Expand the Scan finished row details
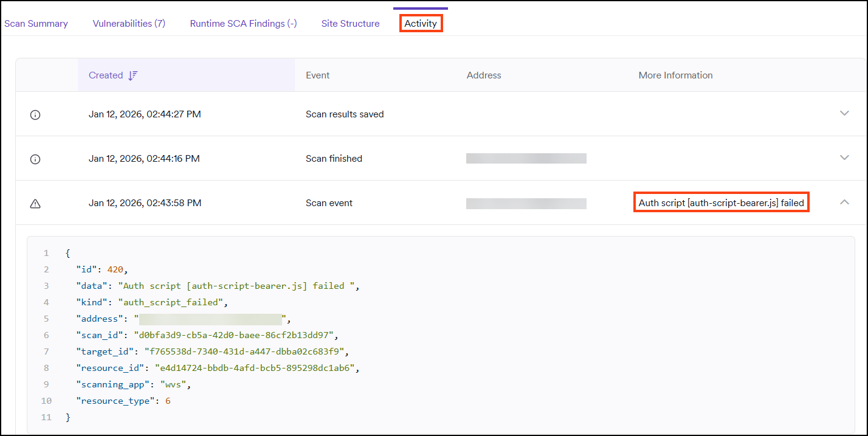This screenshot has height=436, width=868. tap(844, 157)
